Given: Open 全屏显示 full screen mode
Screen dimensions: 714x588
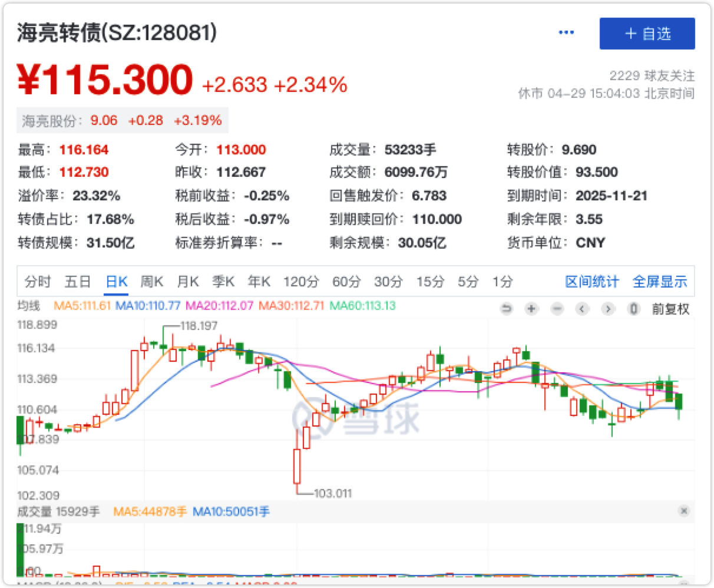Looking at the screenshot, I should [x=660, y=282].
